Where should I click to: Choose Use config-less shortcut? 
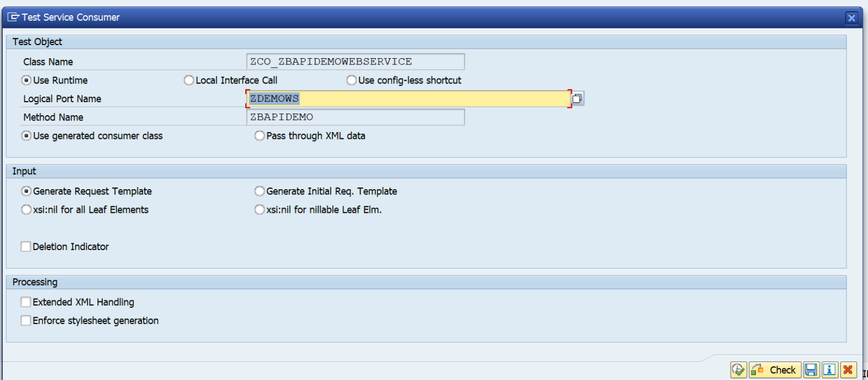point(351,80)
